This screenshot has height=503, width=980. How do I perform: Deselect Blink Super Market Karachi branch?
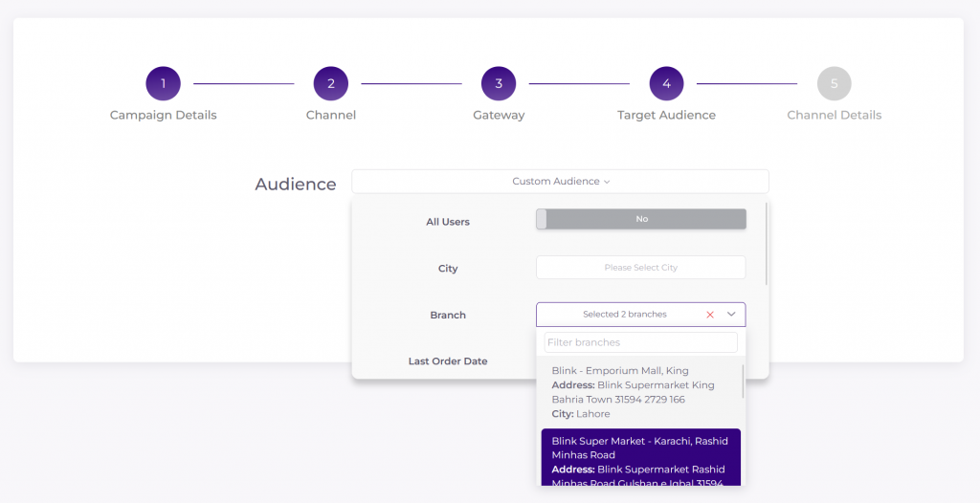click(640, 459)
